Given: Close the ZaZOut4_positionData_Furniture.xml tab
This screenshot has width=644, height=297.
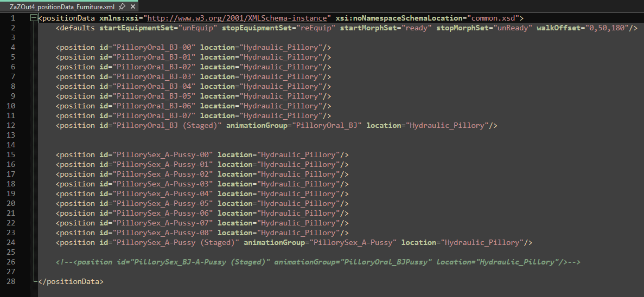Looking at the screenshot, I should [x=133, y=7].
